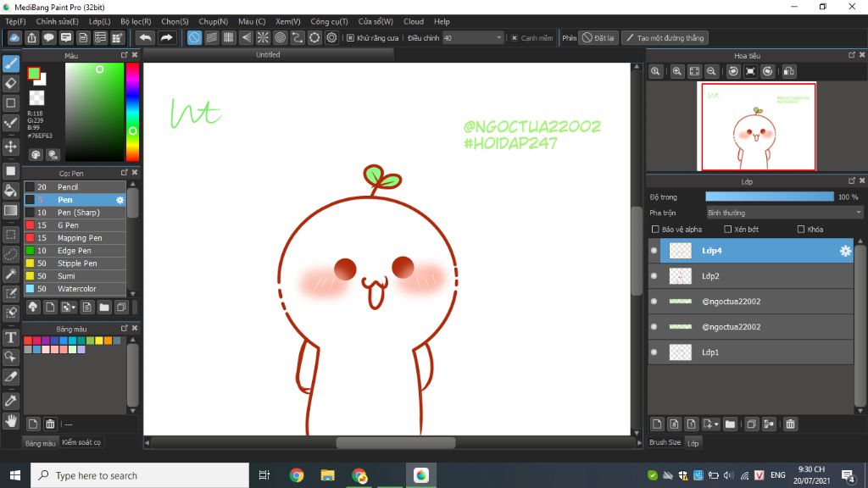Hide the Lớp2 layer visibility
This screenshot has height=488, width=868.
coord(654,276)
